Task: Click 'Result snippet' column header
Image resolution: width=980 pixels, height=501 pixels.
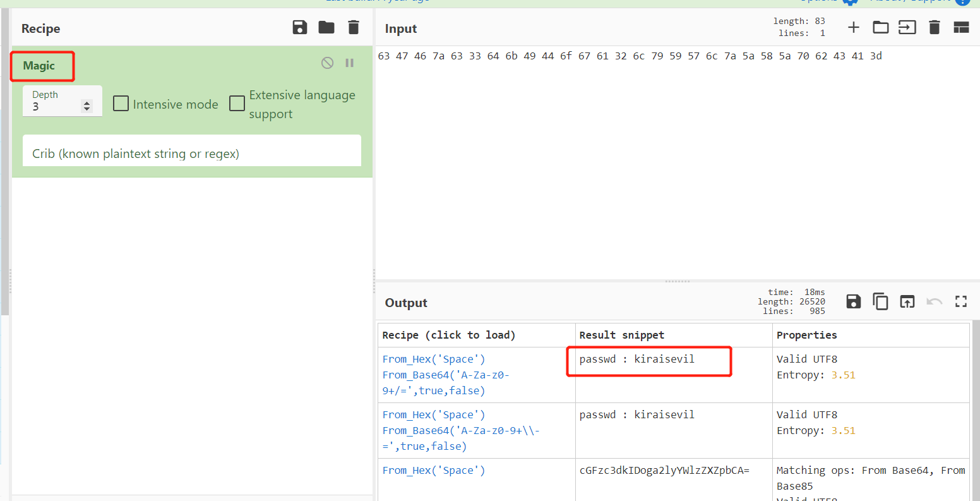Action: click(621, 335)
